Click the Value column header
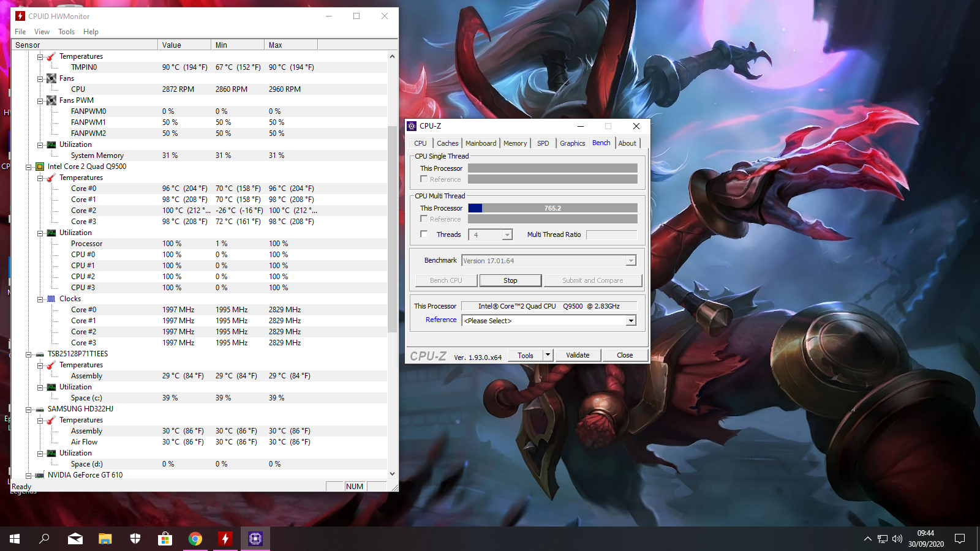The width and height of the screenshot is (980, 551). click(x=184, y=45)
